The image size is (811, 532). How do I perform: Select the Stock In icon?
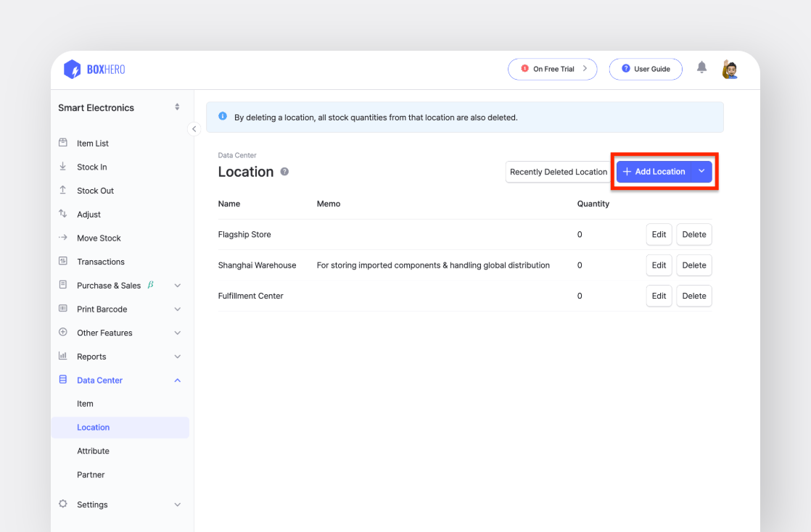[x=64, y=167]
